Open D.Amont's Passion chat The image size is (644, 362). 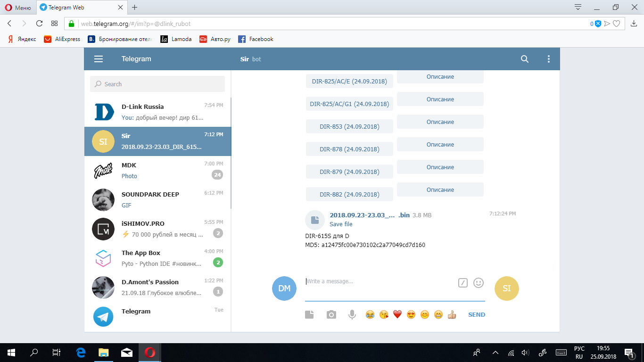pos(157,288)
